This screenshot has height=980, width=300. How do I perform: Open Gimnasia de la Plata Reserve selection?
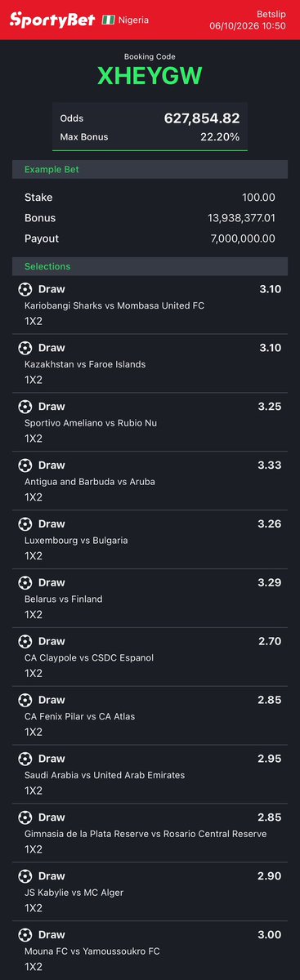(x=150, y=833)
